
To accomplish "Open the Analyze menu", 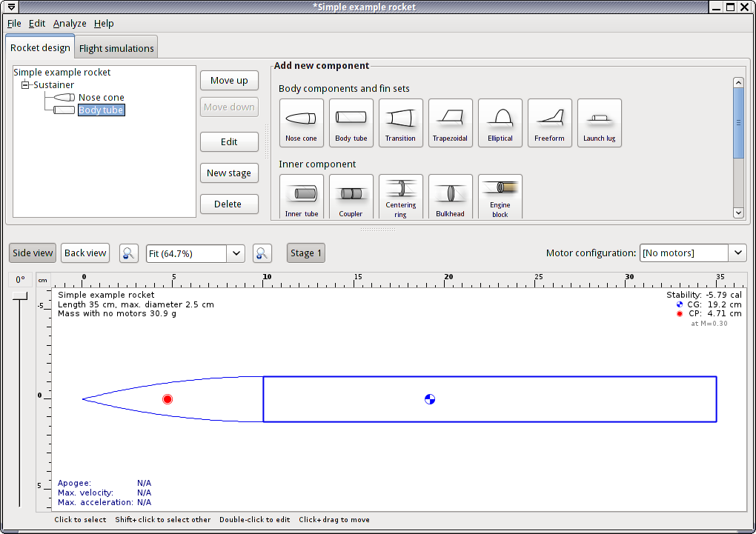I will point(70,24).
